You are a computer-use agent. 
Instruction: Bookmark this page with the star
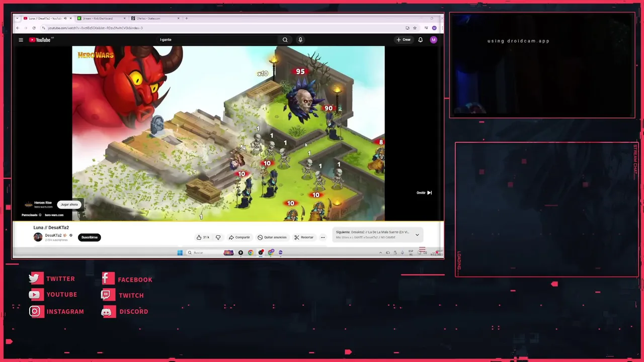point(415,28)
